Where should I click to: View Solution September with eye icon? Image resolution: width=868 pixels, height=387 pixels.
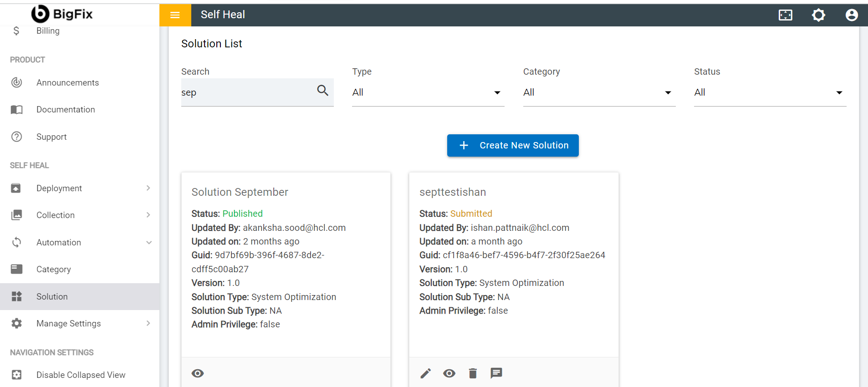pos(198,373)
